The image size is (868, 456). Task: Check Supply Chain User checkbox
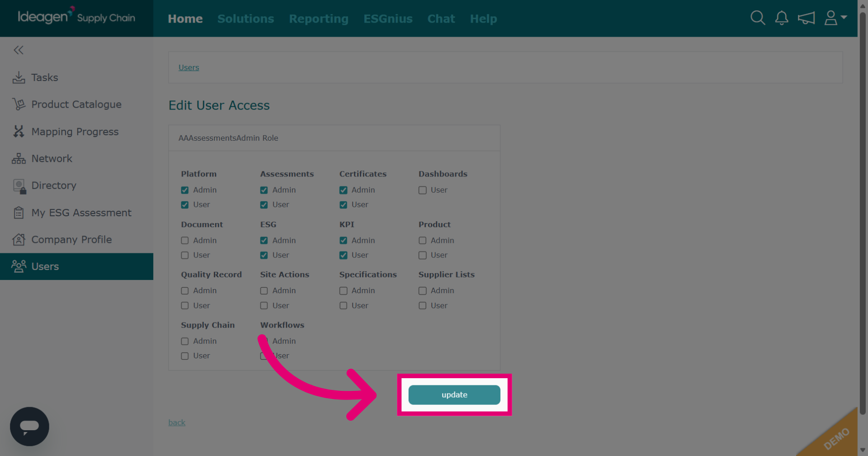coord(185,356)
